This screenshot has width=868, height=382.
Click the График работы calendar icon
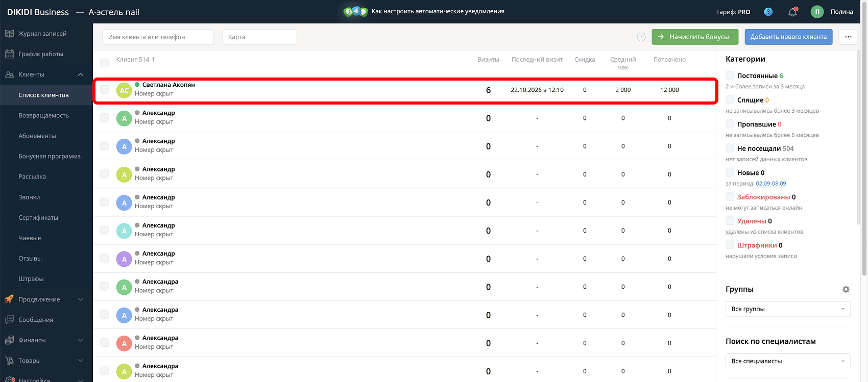click(9, 54)
